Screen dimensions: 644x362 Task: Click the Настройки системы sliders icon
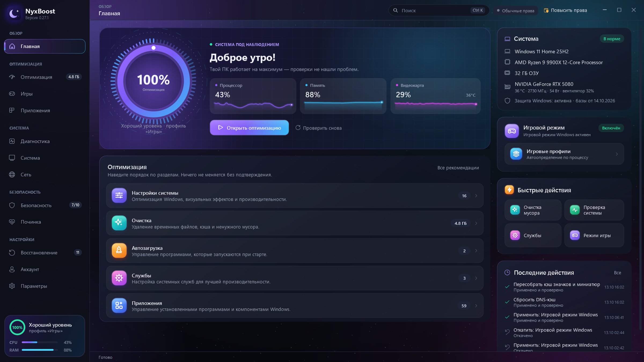[x=119, y=195]
